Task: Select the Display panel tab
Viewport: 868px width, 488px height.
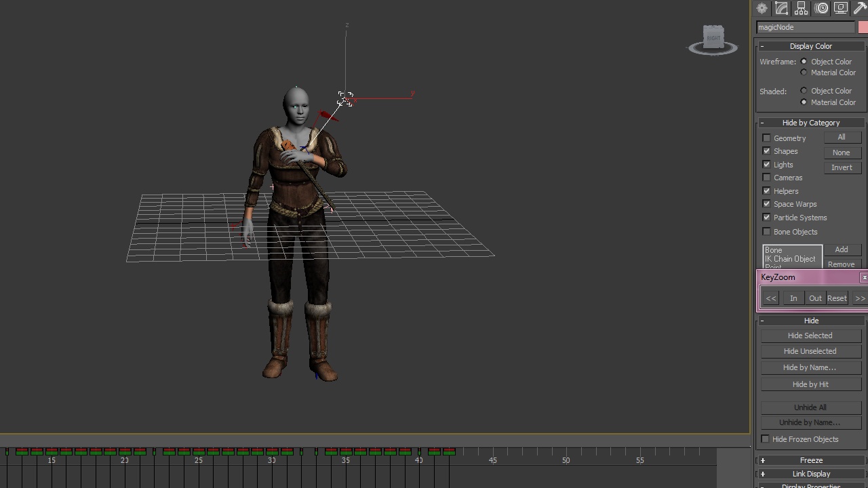Action: (x=841, y=8)
